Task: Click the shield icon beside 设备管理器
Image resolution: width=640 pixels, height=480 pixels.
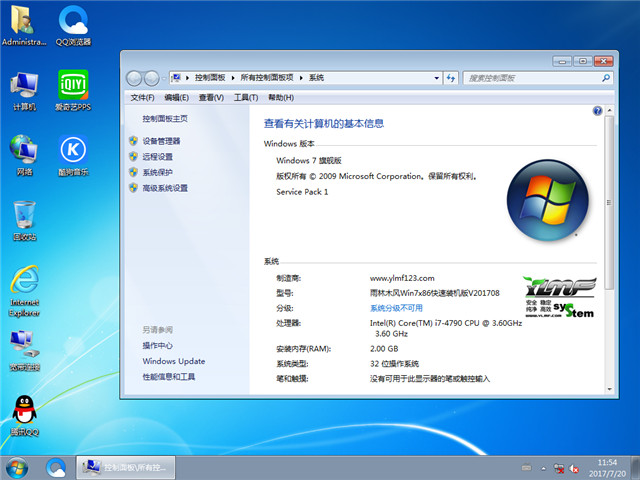Action: (x=133, y=141)
